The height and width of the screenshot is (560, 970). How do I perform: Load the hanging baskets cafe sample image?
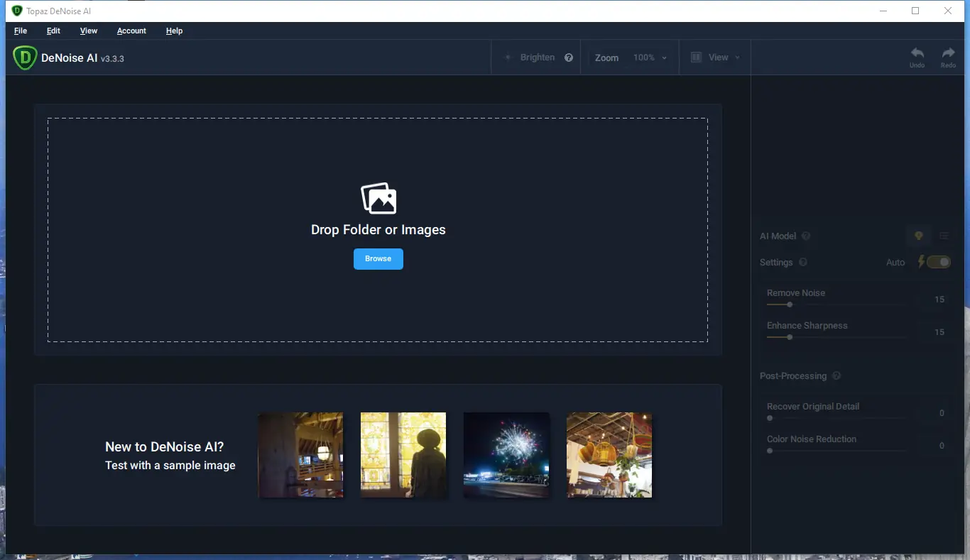[x=609, y=455]
